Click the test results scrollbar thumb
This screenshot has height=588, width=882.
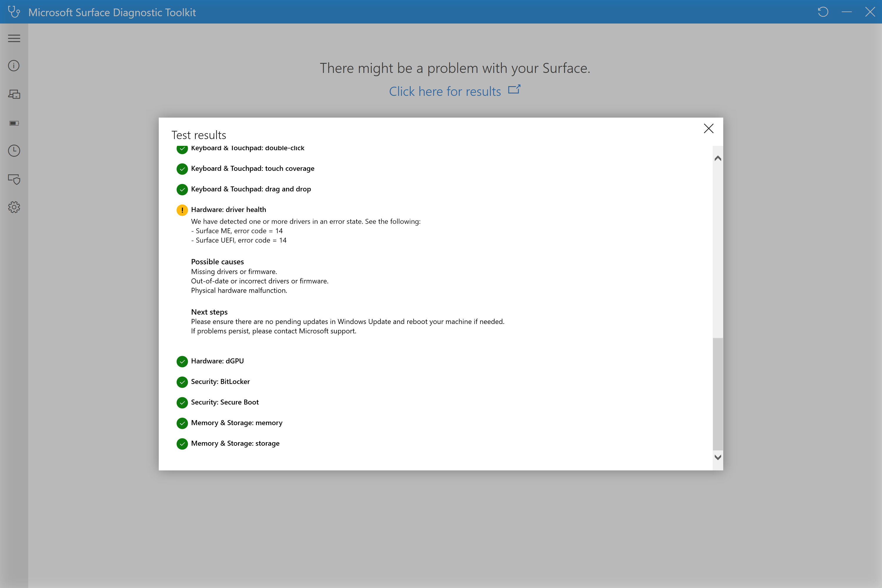[x=717, y=394]
